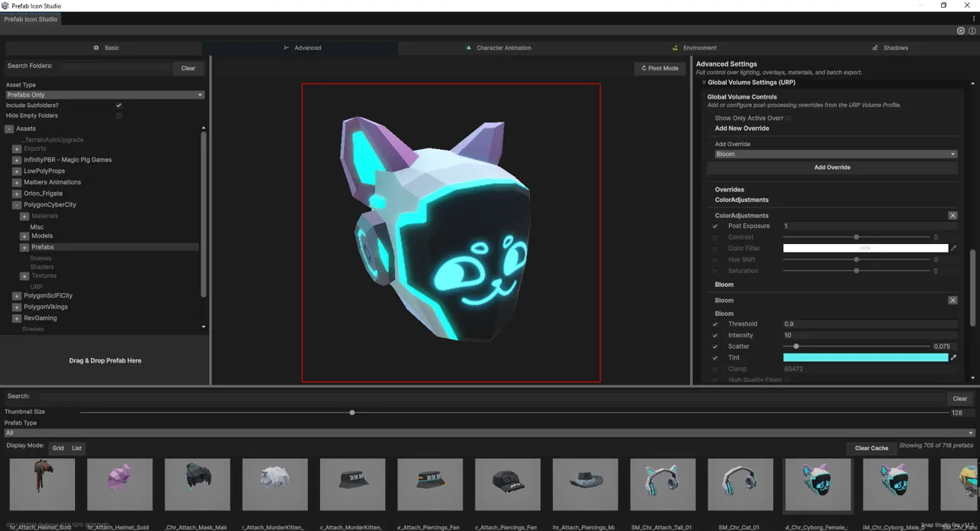Edit the Bloom Intensity value field
Screen dimensions: 980x531
(870, 335)
